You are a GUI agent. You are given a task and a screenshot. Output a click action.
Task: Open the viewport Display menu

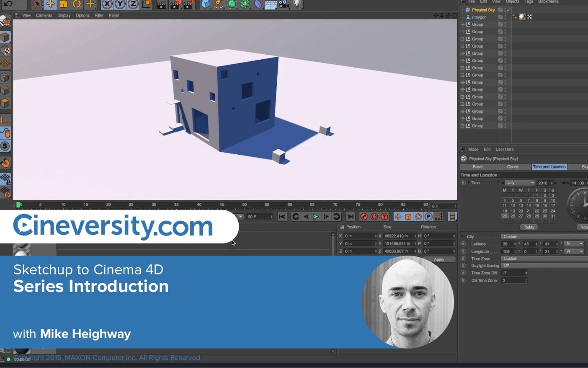[64, 16]
